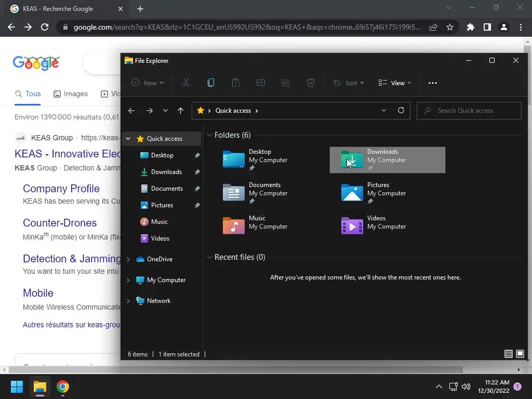Collapse the Folders (6) group
This screenshot has width=532, height=399.
pyautogui.click(x=209, y=135)
